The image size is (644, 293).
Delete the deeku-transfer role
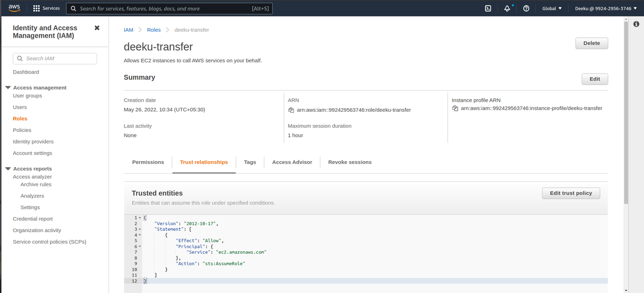point(592,43)
